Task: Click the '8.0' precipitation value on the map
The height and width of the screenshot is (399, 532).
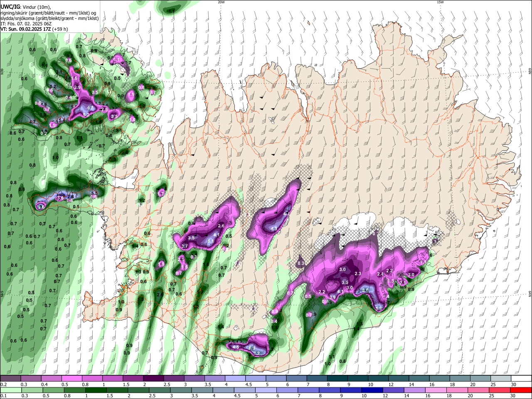Action: click(365, 290)
